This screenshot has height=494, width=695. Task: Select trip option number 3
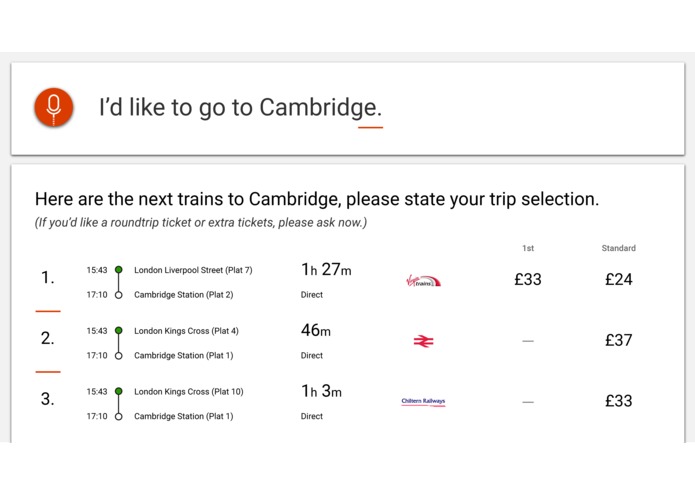pyautogui.click(x=47, y=400)
